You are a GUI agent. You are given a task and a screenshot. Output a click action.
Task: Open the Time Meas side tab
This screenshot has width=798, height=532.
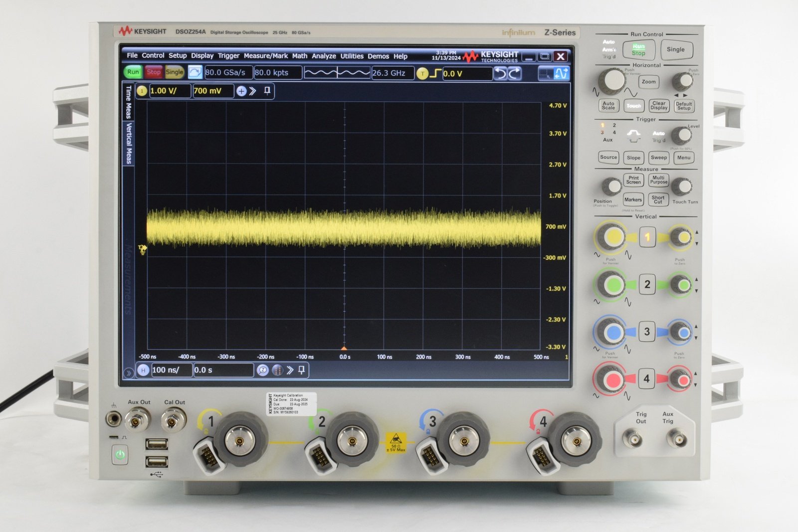tap(129, 101)
